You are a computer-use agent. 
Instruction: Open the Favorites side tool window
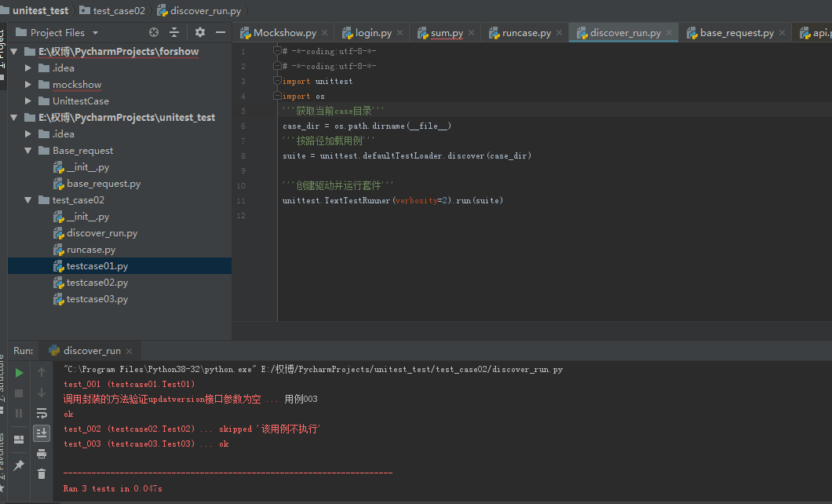(2, 462)
